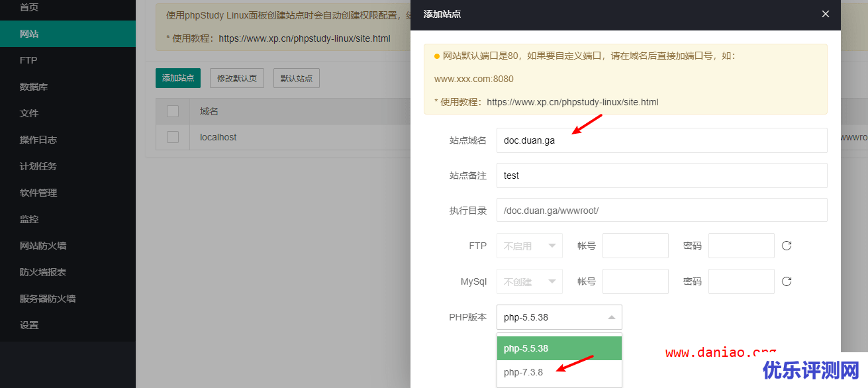Open the MySql 不创建 dropdown

pyautogui.click(x=529, y=281)
